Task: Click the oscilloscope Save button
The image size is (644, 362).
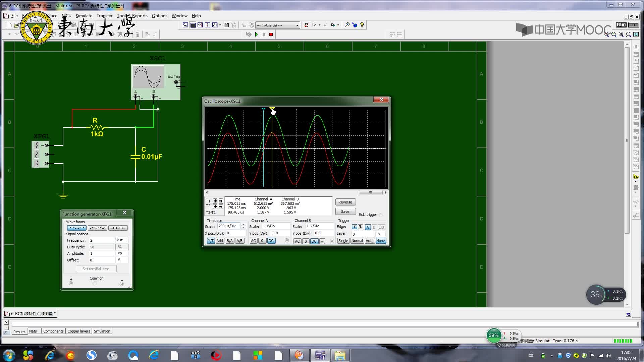Action: [x=345, y=212]
